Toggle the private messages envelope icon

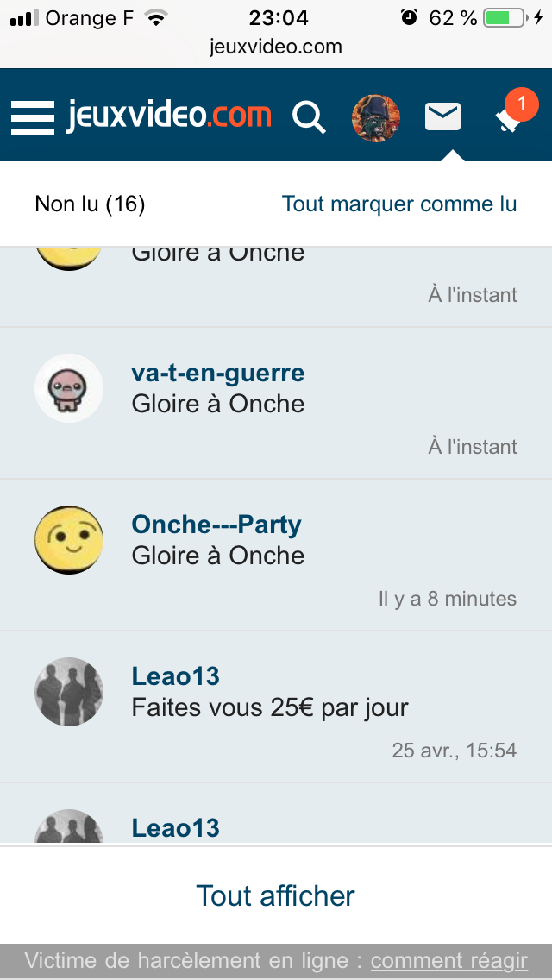tap(443, 116)
